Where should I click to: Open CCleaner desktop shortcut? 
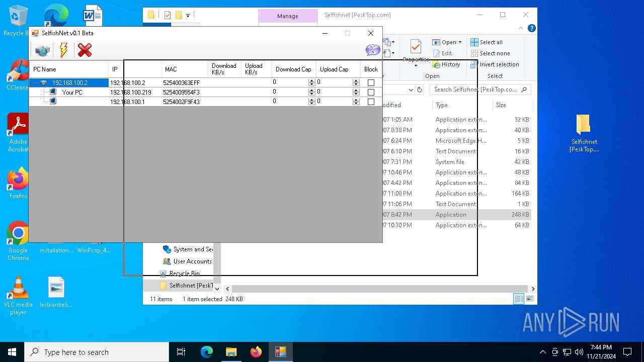click(x=18, y=75)
